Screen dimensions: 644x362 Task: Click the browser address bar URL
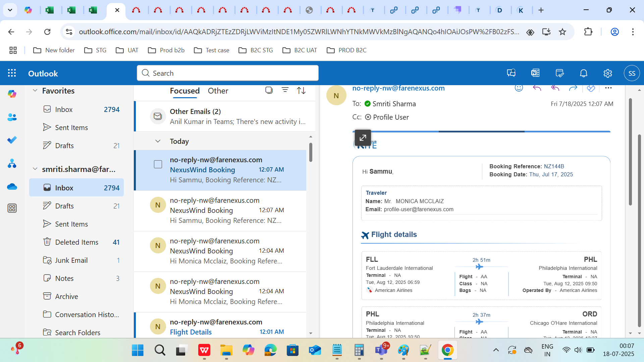[x=299, y=32]
